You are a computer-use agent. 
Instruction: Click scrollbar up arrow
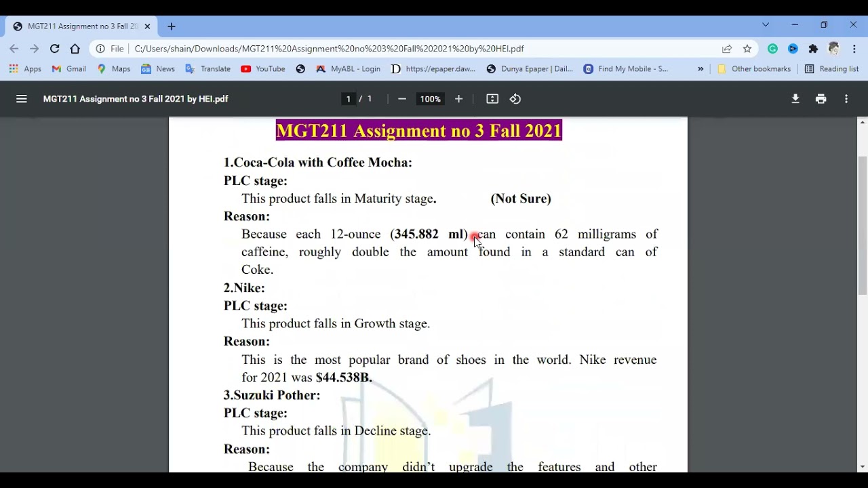tap(862, 122)
